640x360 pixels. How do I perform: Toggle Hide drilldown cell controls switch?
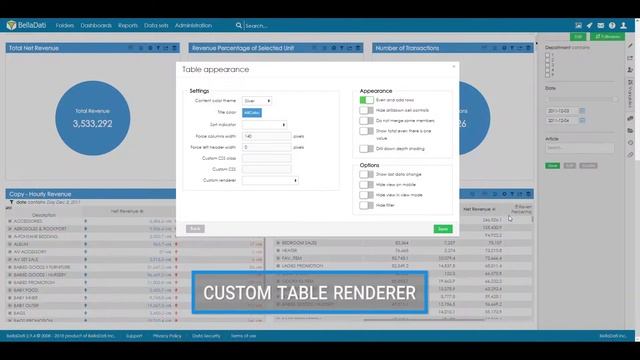pyautogui.click(x=367, y=110)
